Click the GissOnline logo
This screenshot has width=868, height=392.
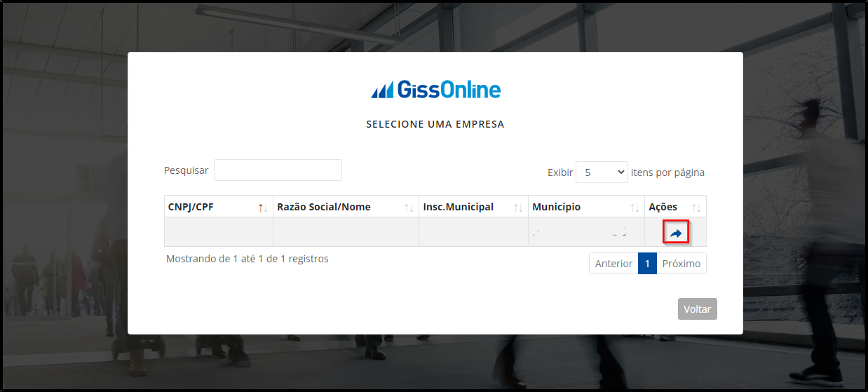tap(435, 90)
